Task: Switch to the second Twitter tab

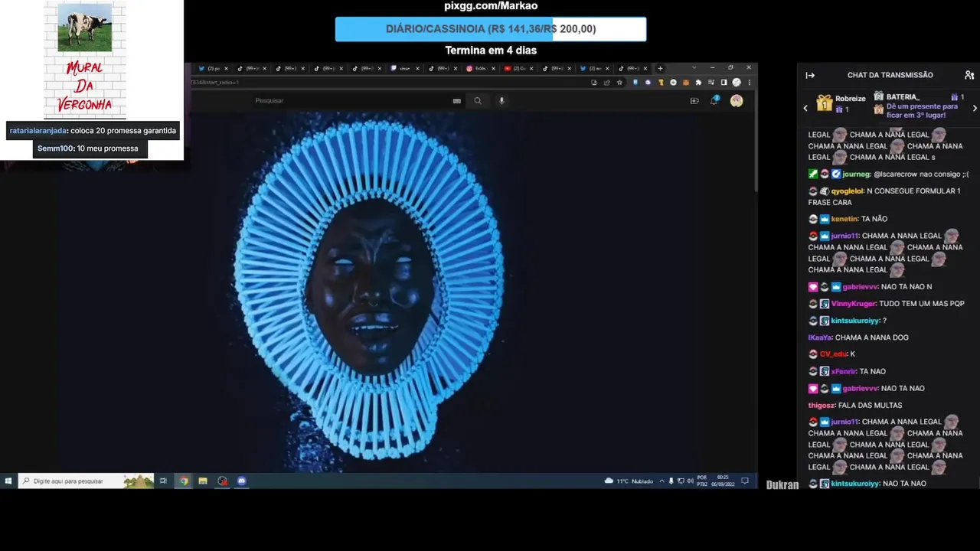Action: coord(595,68)
